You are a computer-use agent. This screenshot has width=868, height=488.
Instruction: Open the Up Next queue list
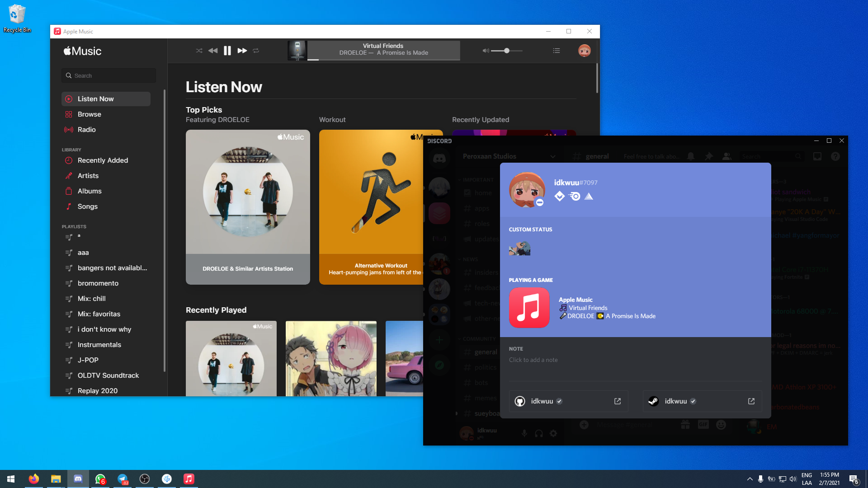click(557, 51)
